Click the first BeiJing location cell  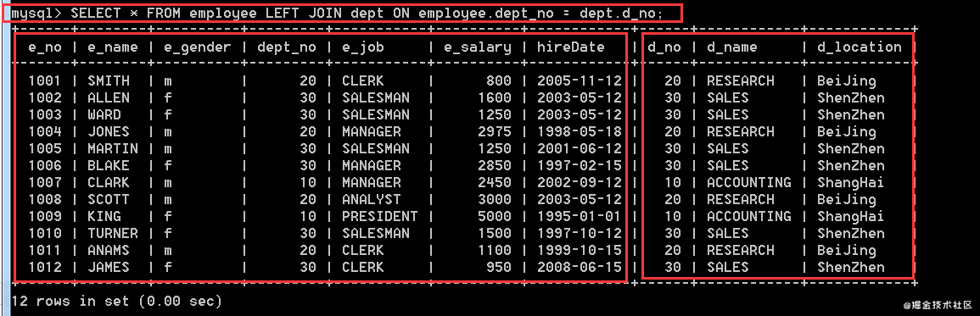click(x=846, y=80)
